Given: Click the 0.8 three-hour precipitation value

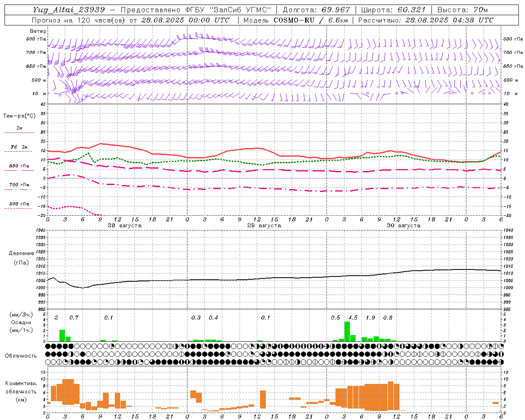Looking at the screenshot, I should point(388,317).
